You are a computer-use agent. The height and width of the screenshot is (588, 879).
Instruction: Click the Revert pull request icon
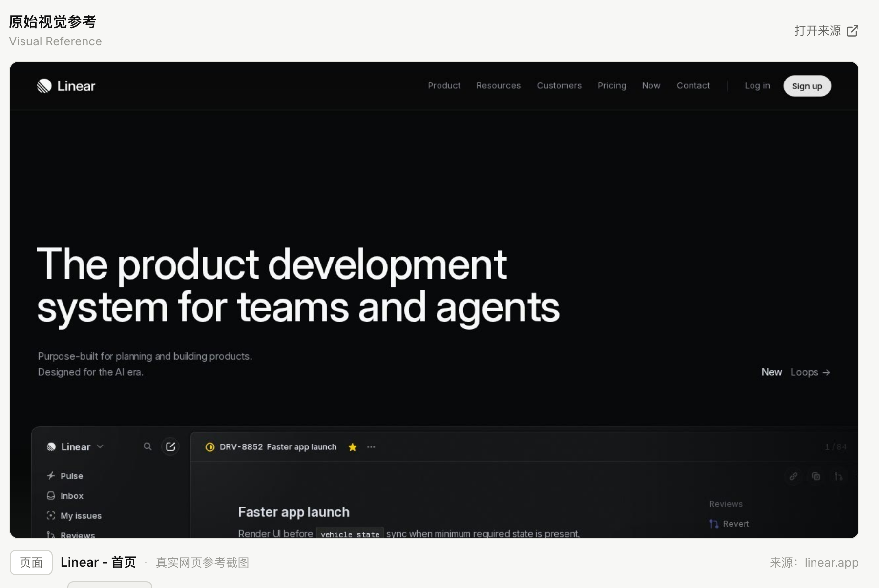pyautogui.click(x=713, y=524)
